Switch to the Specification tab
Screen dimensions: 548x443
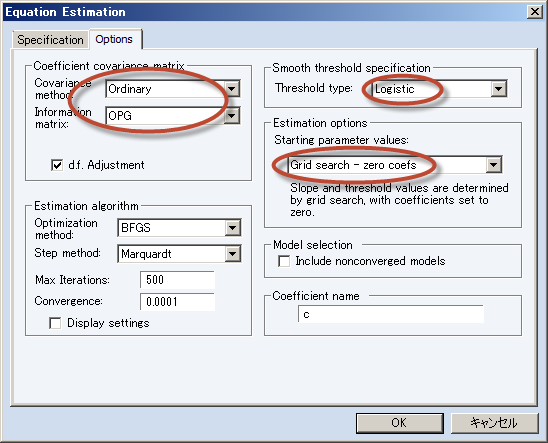click(x=50, y=39)
